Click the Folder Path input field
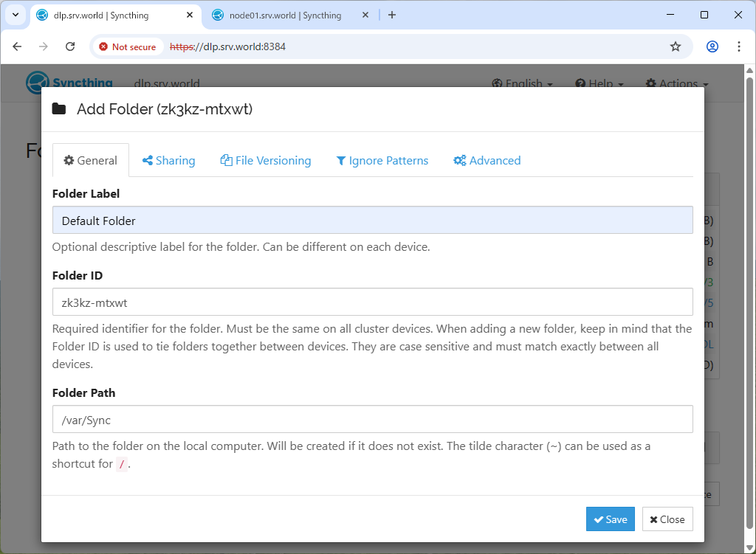The width and height of the screenshot is (756, 554). tap(372, 419)
